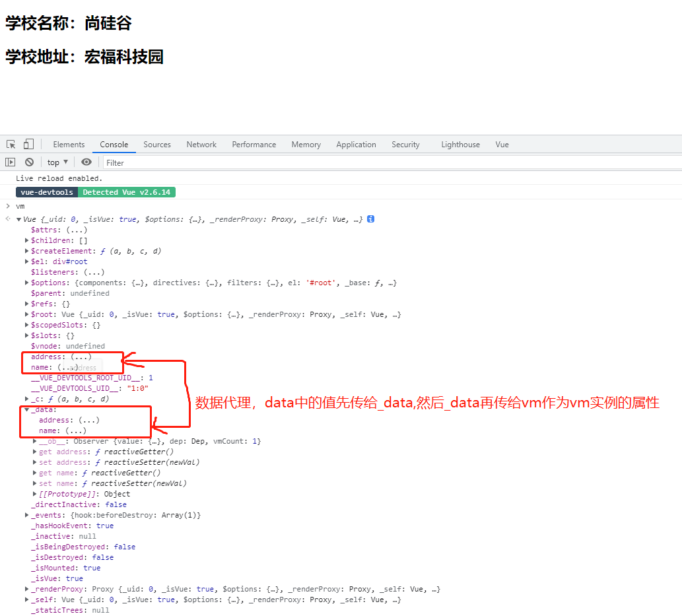Go to the Network tab
The image size is (682, 616).
coord(201,145)
